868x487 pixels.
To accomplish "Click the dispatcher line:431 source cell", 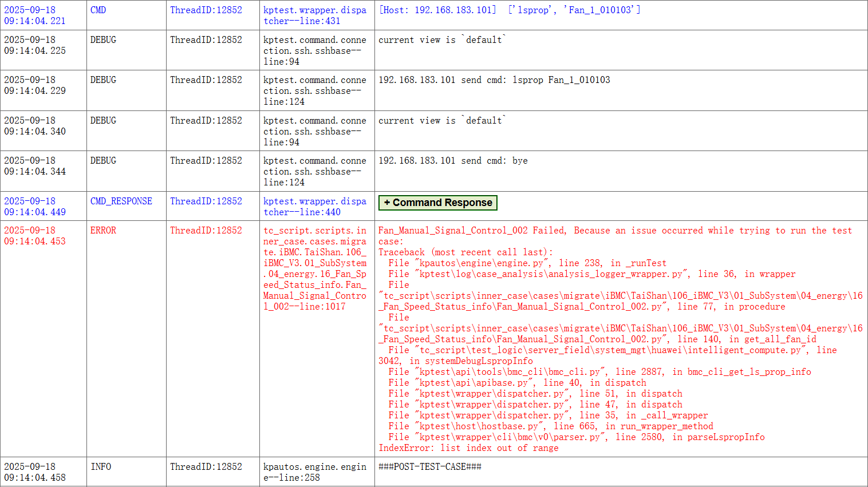I will (314, 15).
